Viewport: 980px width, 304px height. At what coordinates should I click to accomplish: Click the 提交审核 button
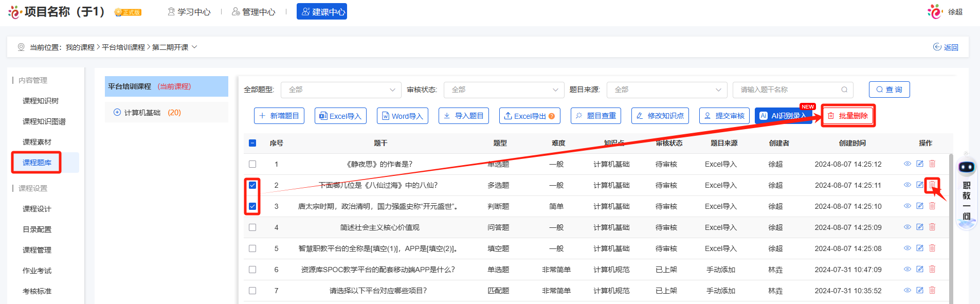click(x=724, y=116)
